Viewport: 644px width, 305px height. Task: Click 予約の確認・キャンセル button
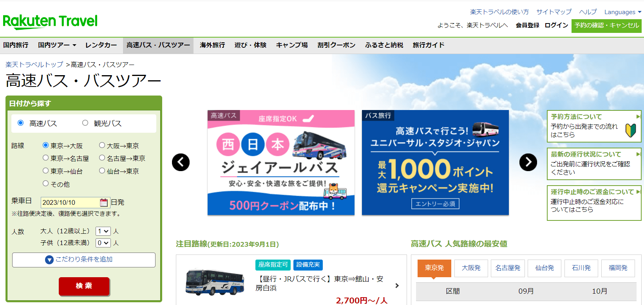coord(606,25)
